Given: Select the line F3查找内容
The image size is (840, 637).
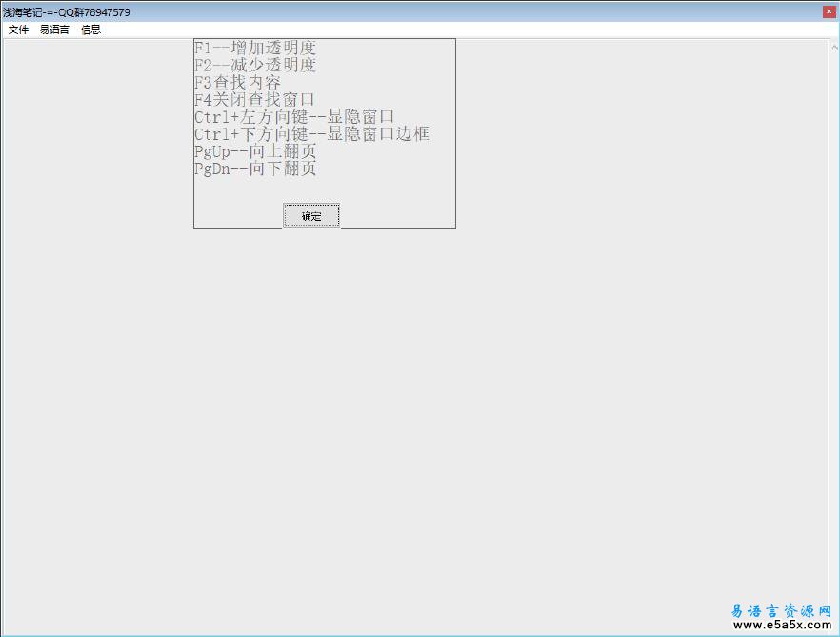Looking at the screenshot, I should (x=237, y=83).
